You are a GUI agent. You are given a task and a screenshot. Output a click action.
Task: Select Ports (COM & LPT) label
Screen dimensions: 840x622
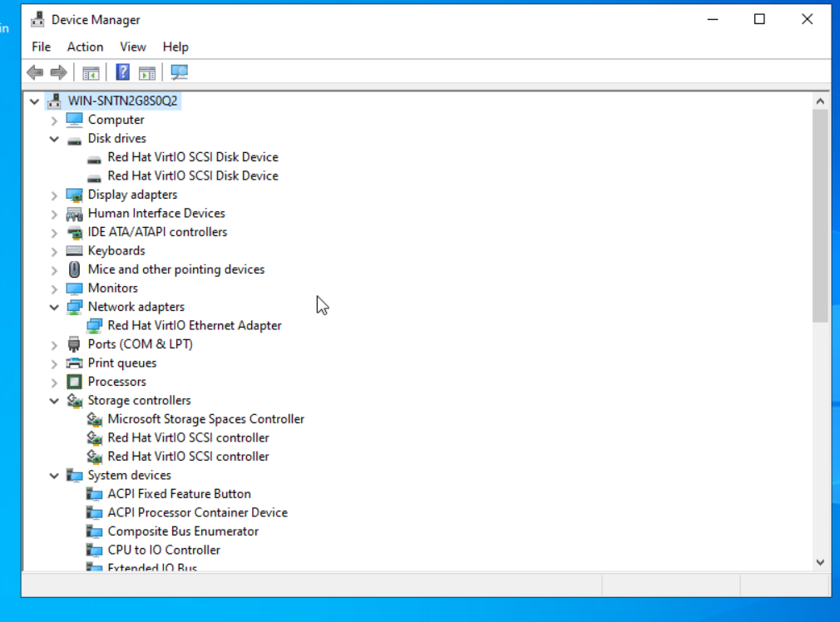(x=141, y=344)
